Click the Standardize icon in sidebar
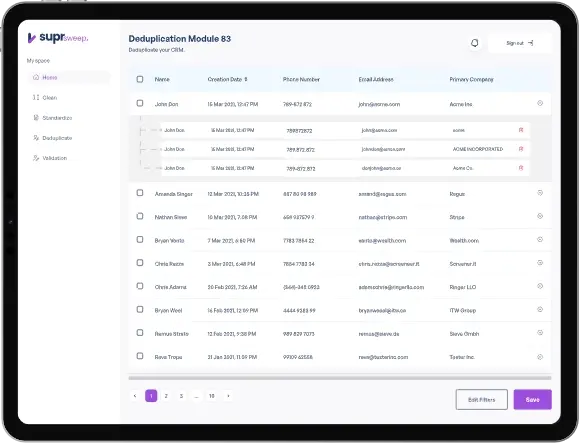The height and width of the screenshot is (444, 580). (36, 118)
